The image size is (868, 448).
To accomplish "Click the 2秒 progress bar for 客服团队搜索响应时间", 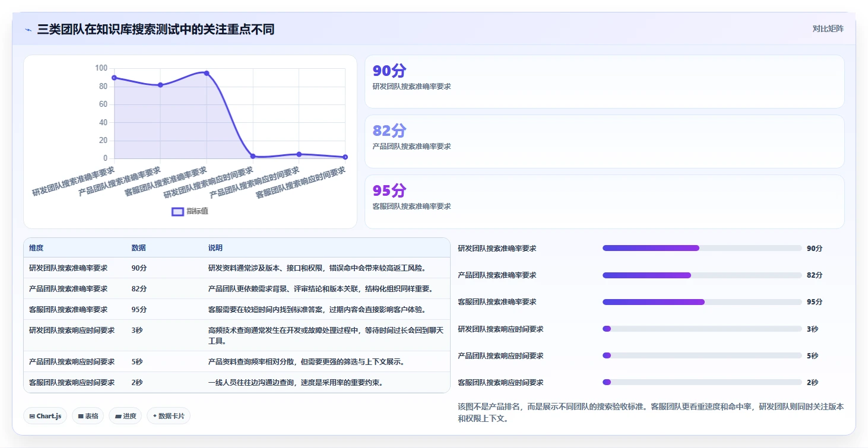I will [702, 383].
